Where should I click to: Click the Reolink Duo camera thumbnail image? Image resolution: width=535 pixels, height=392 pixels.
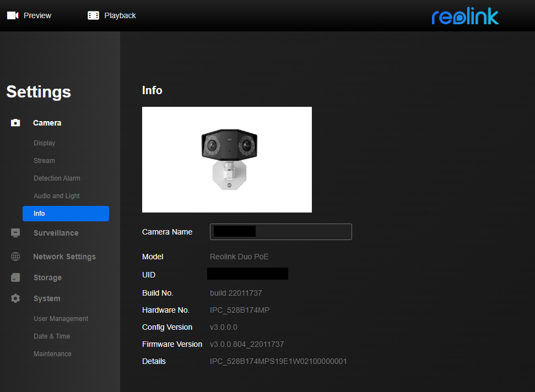[227, 159]
